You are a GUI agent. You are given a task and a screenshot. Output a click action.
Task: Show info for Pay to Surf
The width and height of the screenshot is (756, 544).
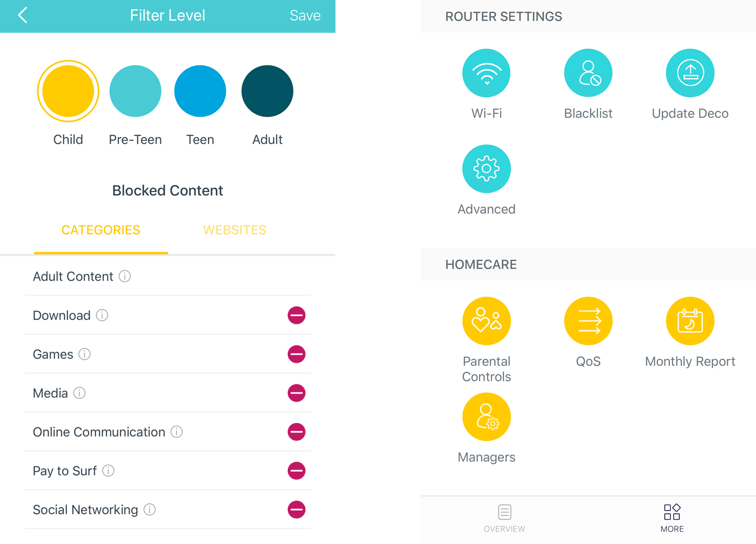pos(109,471)
